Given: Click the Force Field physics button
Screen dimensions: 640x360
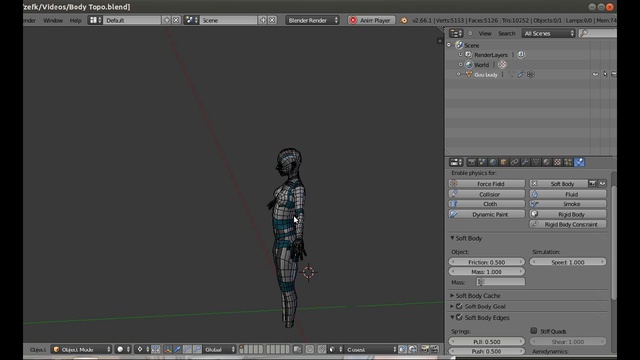Looking at the screenshot, I should coord(487,184).
